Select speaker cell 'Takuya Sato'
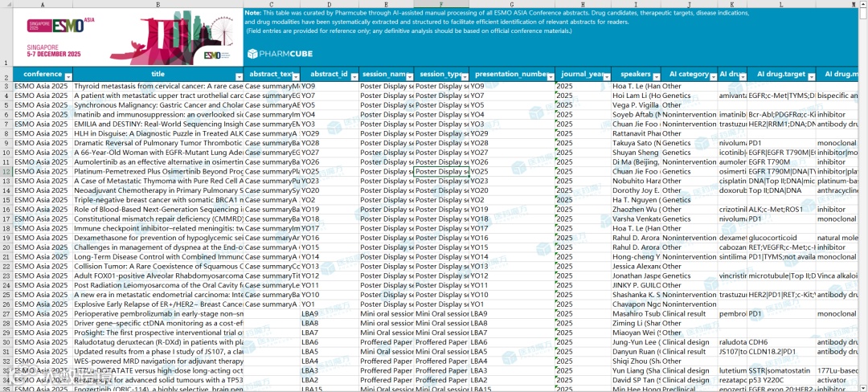This screenshot has width=868, height=392. pyautogui.click(x=636, y=143)
